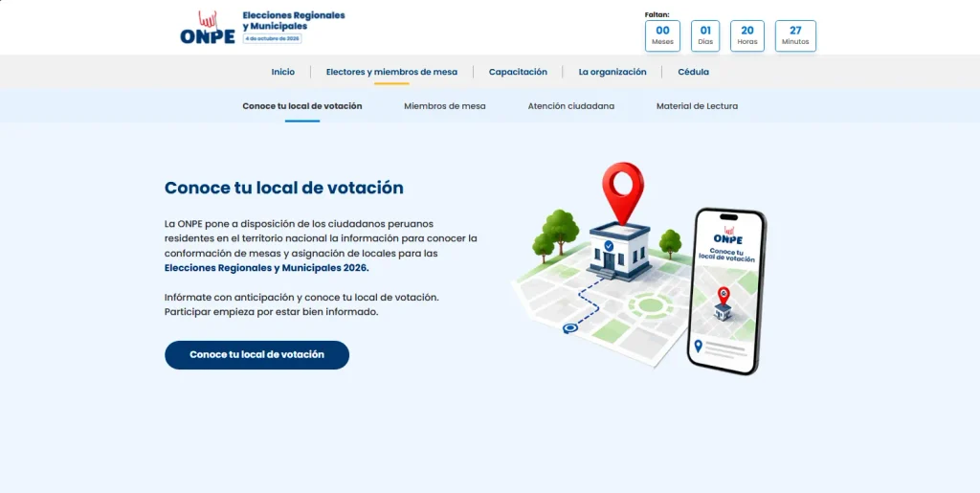The width and height of the screenshot is (980, 493).
Task: Click the Minutos countdown box
Action: [795, 36]
